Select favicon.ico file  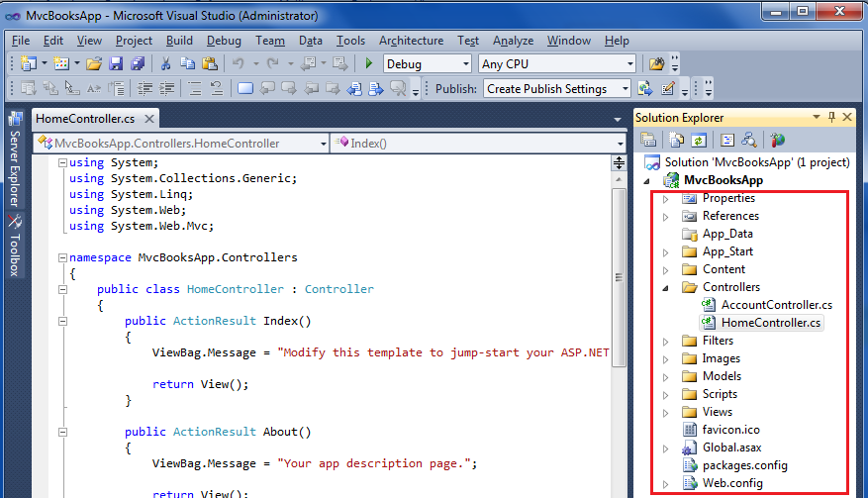pos(730,430)
